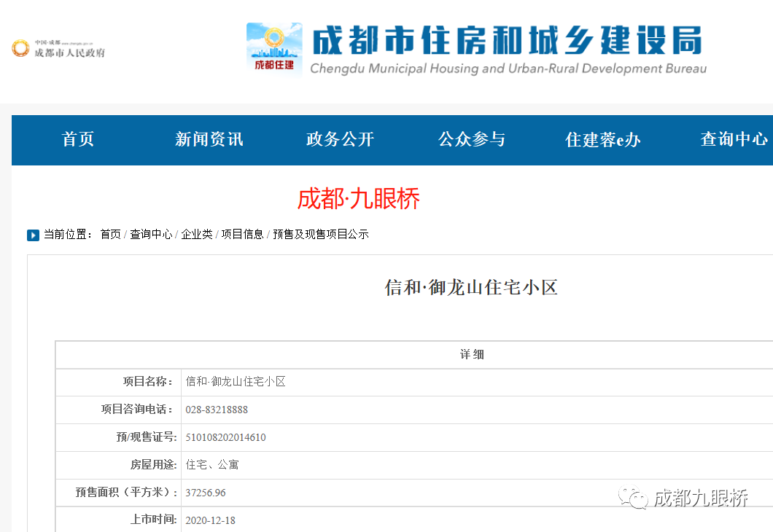The width and height of the screenshot is (773, 532).
Task: Select 政务公开 in the navigation bar
Action: pyautogui.click(x=340, y=139)
